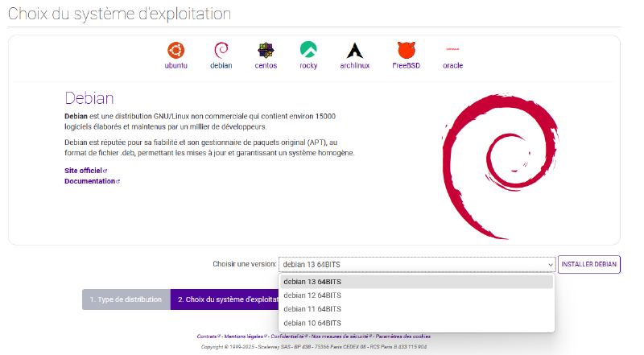This screenshot has width=644, height=355.
Task: Open the Contrats footer link
Action: click(x=208, y=336)
